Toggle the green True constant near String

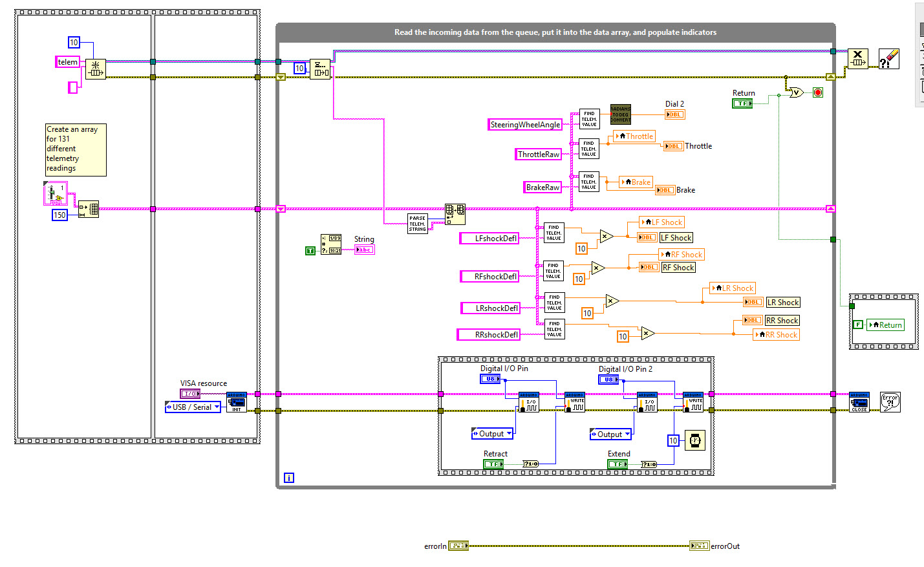click(x=310, y=251)
